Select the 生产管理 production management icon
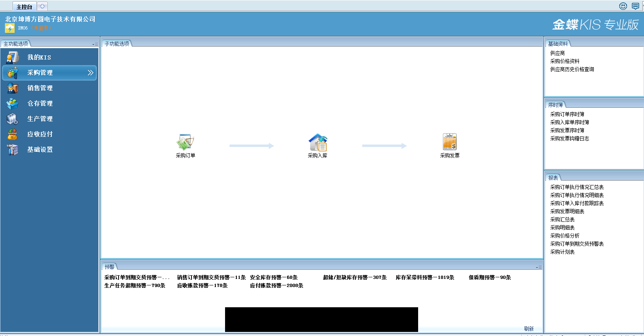The width and height of the screenshot is (644, 336). 13,119
